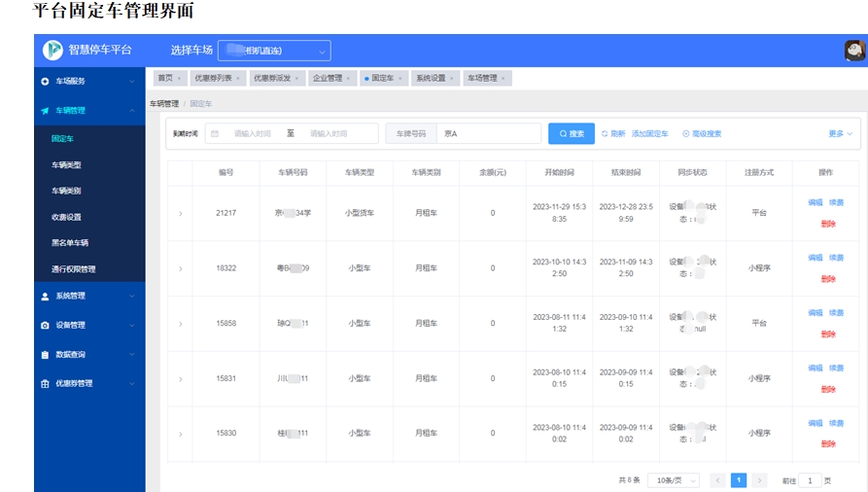Select 黑名单车辆 in the sidebar menu

70,243
